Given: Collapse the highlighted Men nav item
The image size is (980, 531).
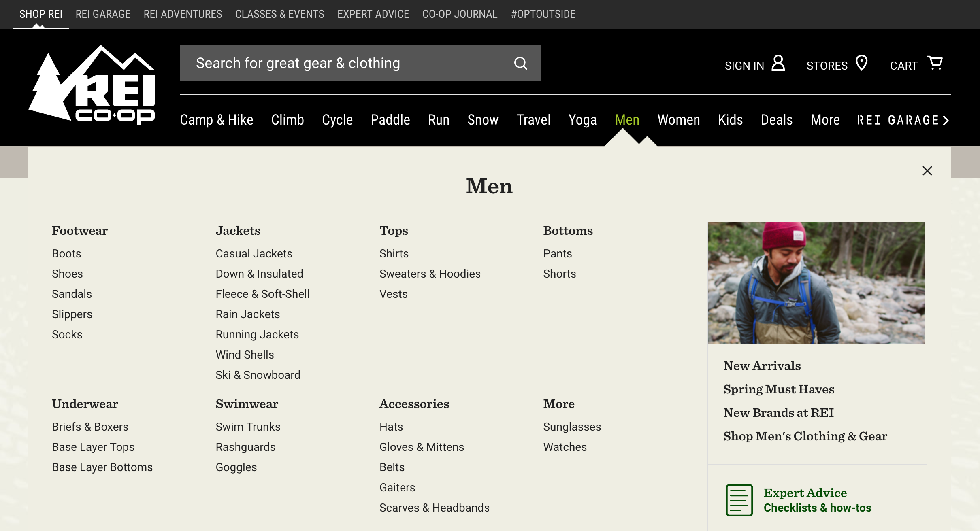Looking at the screenshot, I should (x=627, y=120).
